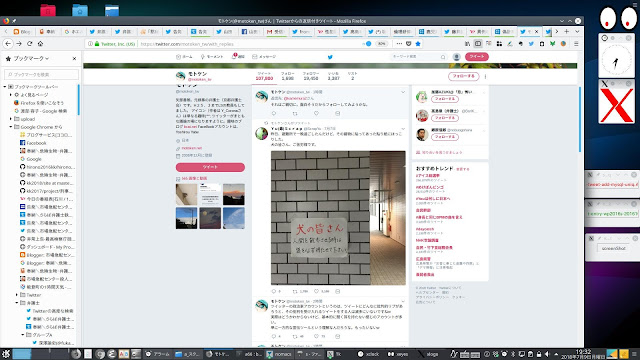This screenshot has height=360, width=640.
Task: Bookmark this page with the blue star
Action: pyautogui.click(x=418, y=44)
